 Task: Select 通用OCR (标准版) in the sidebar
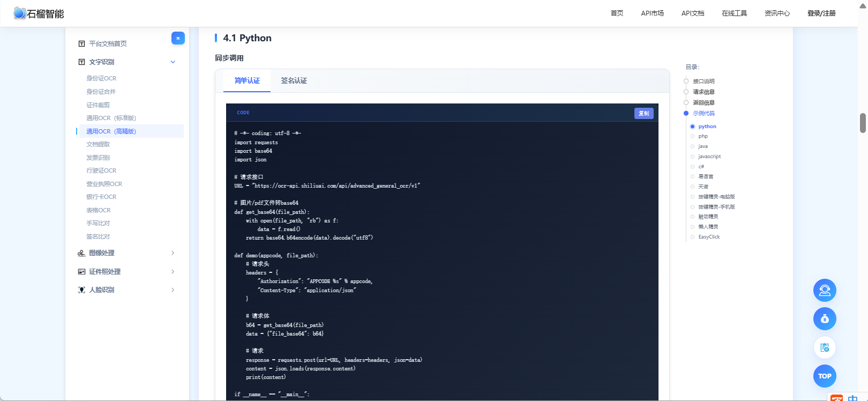tap(111, 118)
